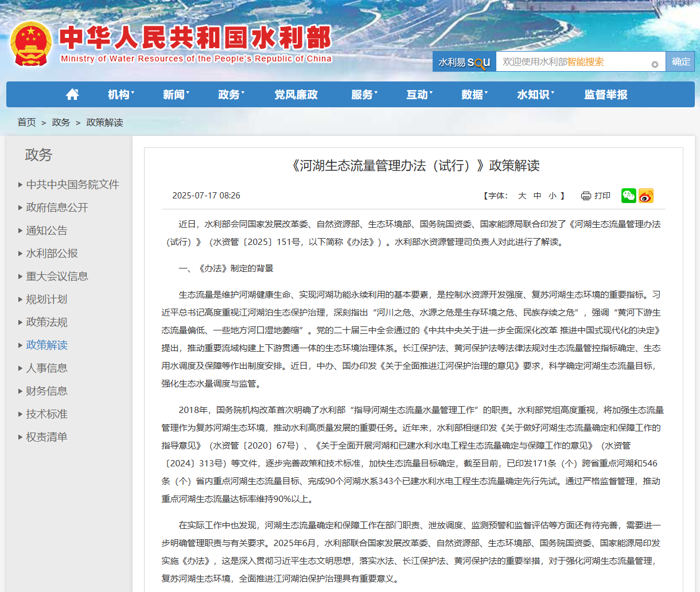Click the article date 2025-07-17 08:26
Screen dimensions: 700x592
(x=206, y=196)
